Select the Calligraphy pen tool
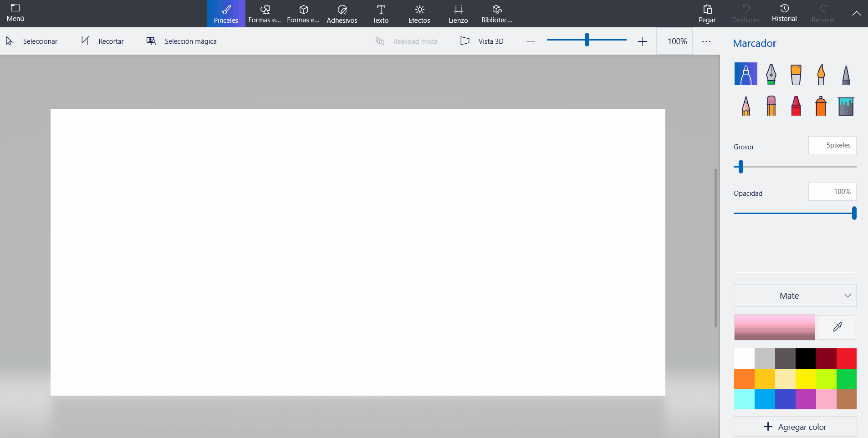Viewport: 868px width, 438px height. coord(771,74)
